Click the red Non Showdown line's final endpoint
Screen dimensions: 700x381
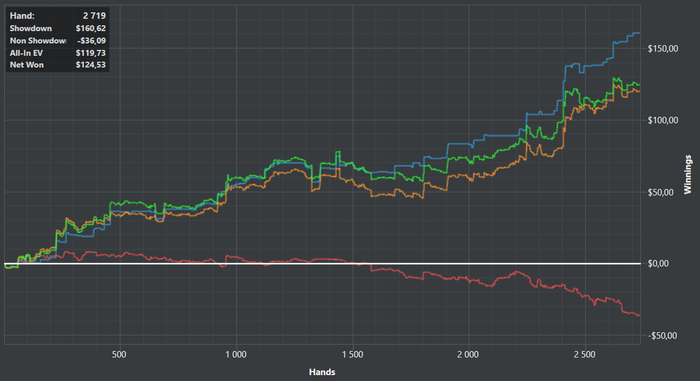[639, 315]
